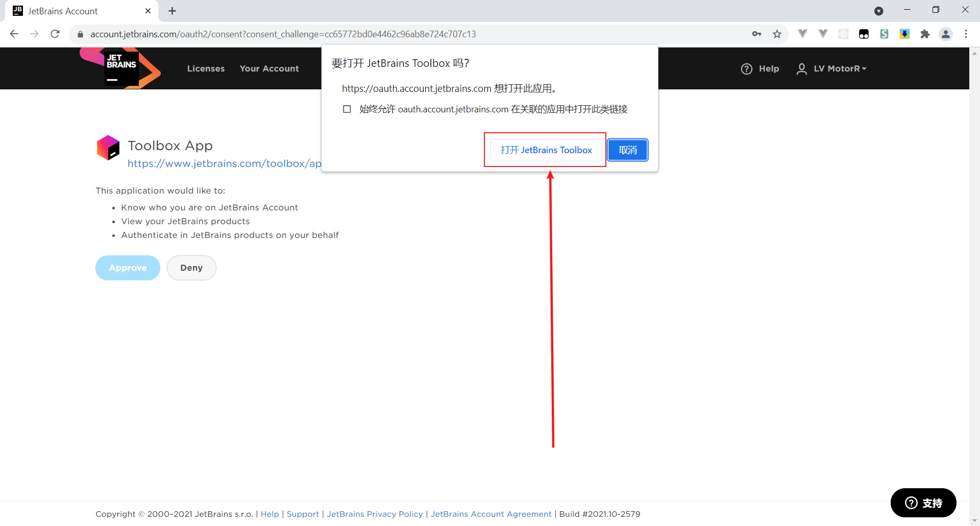Bookmark this page with star icon
Viewport: 980px width, 526px height.
point(777,34)
